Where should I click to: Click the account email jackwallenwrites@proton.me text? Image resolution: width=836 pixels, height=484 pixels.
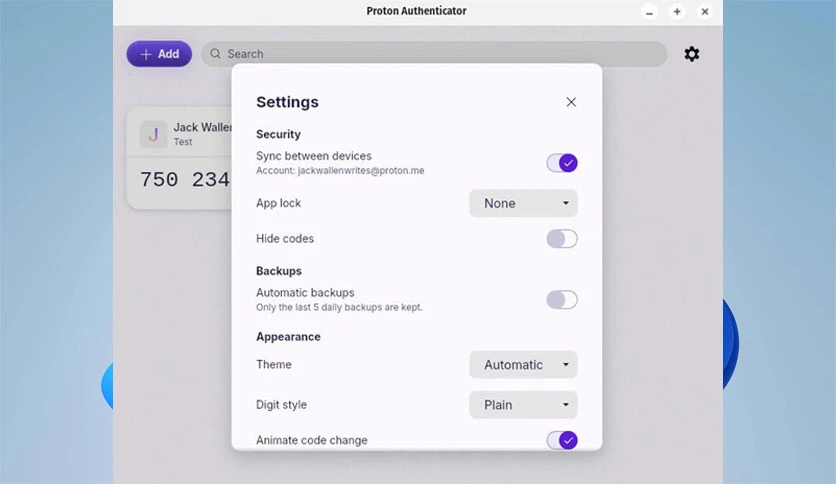pos(361,171)
